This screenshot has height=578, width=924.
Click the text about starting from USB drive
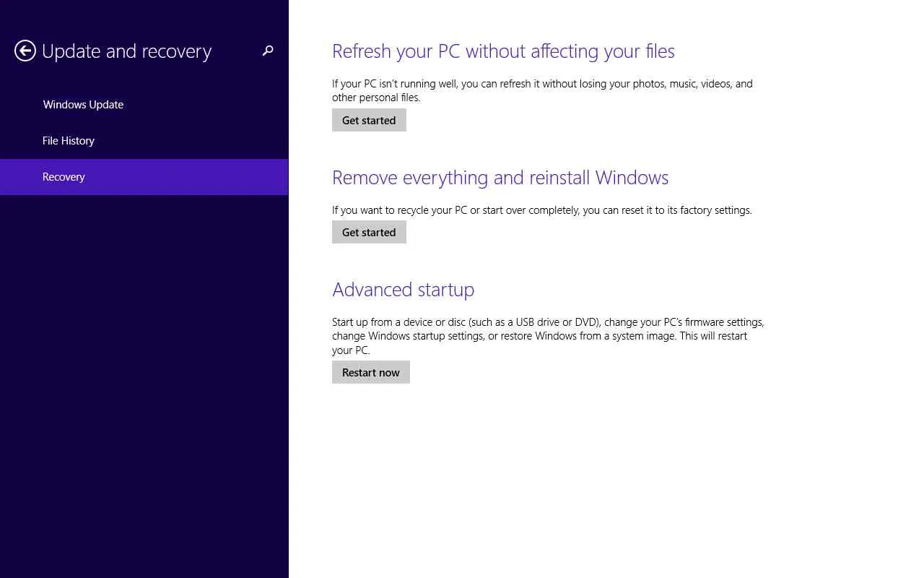[548, 336]
